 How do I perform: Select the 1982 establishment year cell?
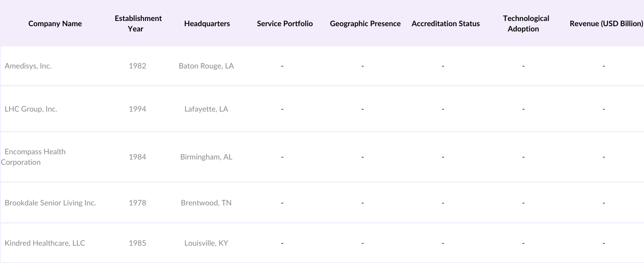pyautogui.click(x=137, y=66)
